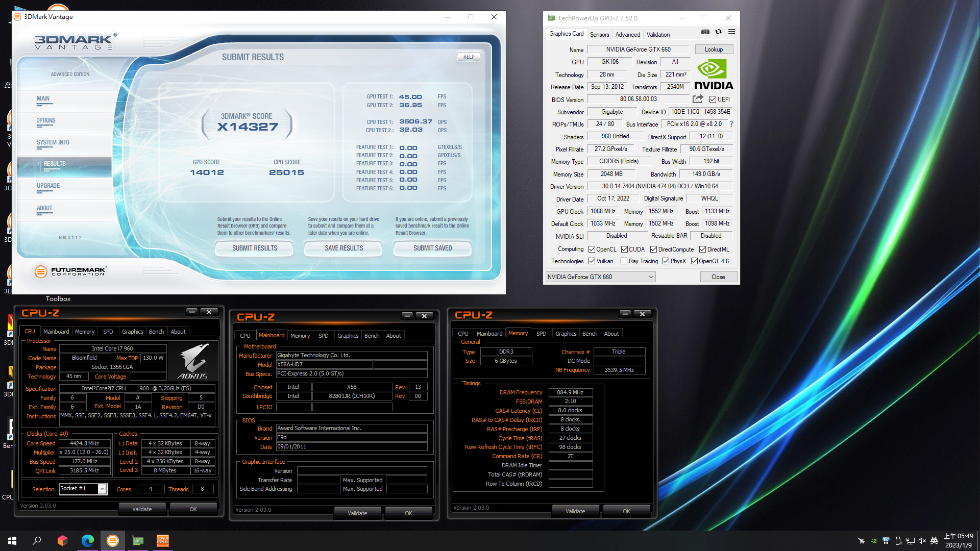Switch to the Advanced tab in GPU-Z
This screenshot has height=551, width=980.
point(627,35)
